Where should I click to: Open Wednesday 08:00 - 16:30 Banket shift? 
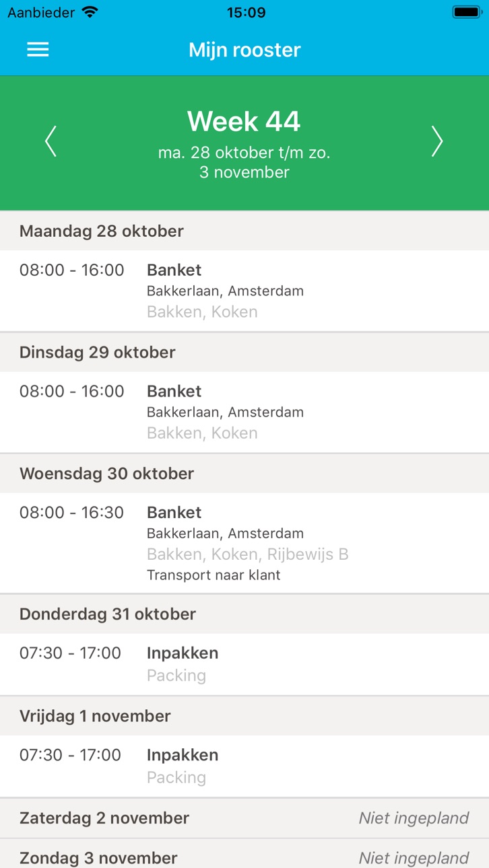[x=244, y=543]
